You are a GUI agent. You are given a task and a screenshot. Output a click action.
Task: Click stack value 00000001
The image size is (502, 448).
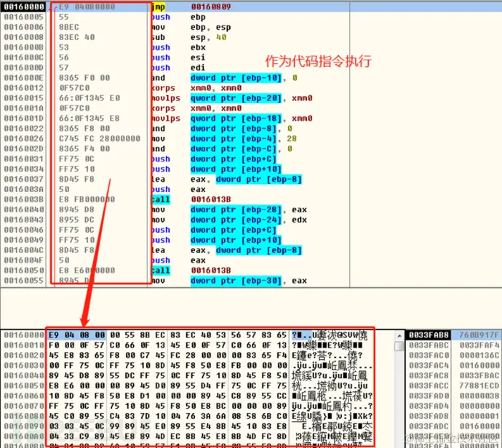tap(479, 416)
